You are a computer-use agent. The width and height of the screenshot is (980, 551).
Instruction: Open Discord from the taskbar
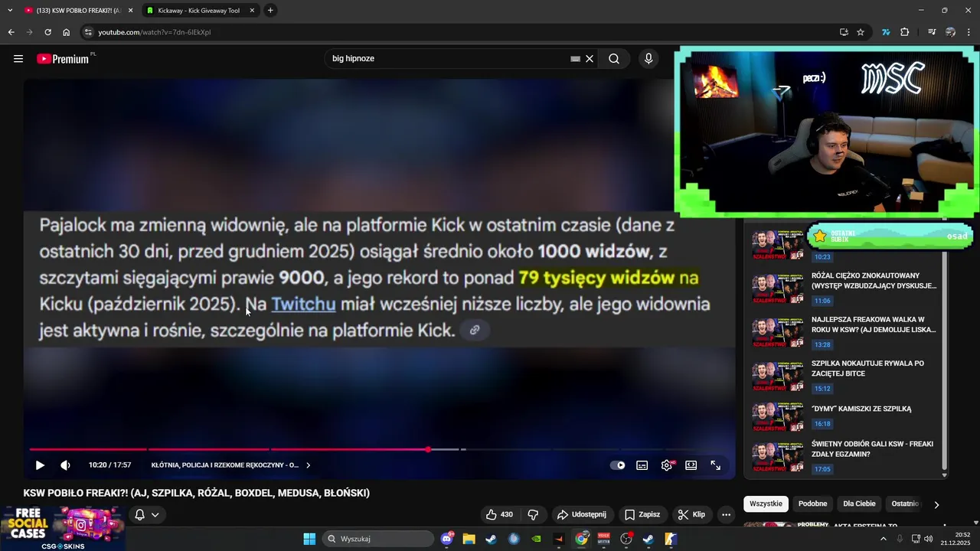click(x=447, y=539)
